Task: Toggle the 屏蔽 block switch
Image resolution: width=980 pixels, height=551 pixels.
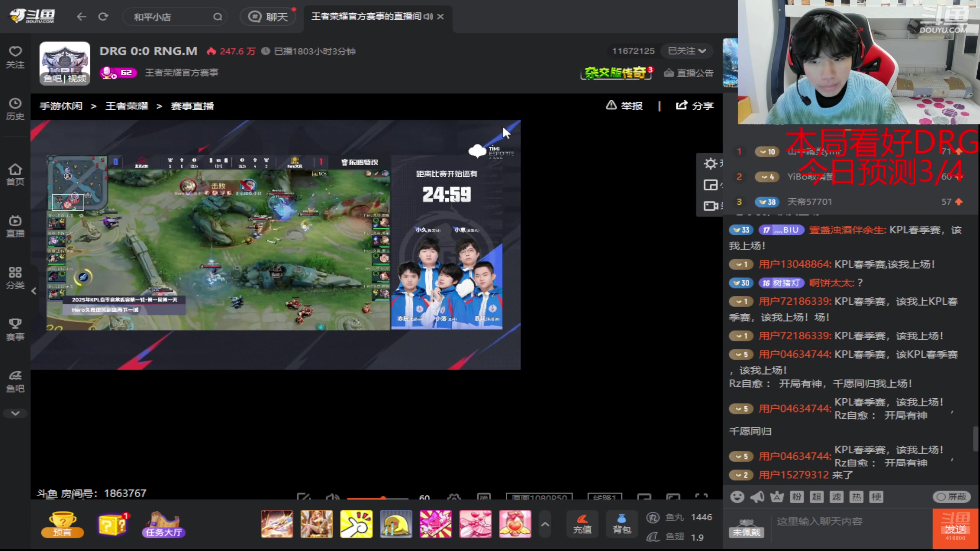Action: coord(952,497)
